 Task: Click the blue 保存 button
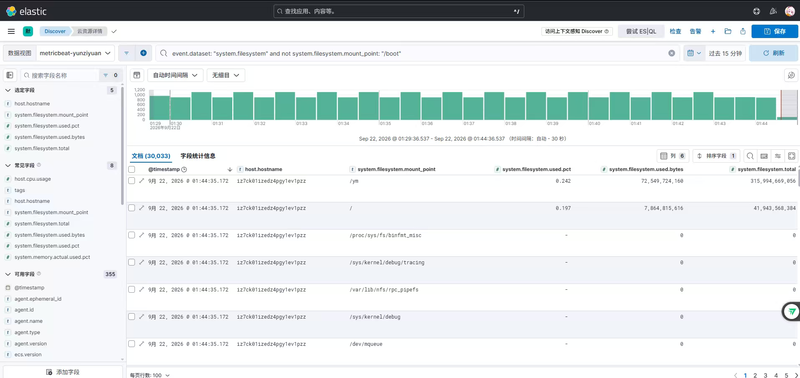[x=774, y=31]
